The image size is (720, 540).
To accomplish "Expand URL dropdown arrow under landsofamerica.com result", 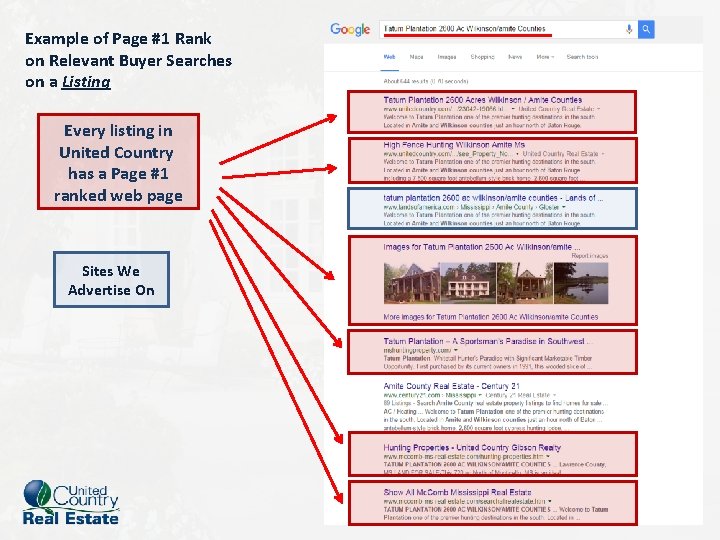I will point(564,207).
